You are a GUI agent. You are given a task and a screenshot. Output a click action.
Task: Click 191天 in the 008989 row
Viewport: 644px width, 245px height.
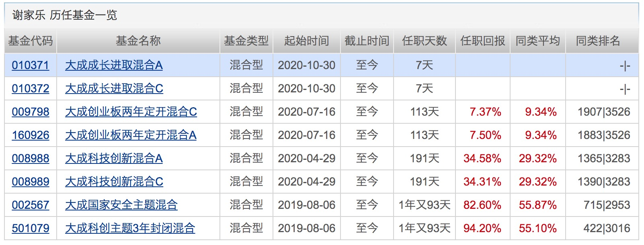coord(425,182)
